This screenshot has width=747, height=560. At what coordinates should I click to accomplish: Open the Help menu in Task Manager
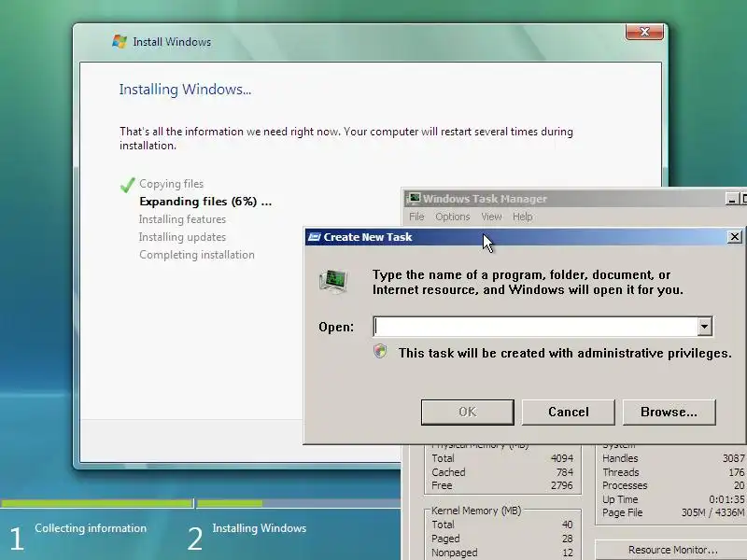point(523,217)
